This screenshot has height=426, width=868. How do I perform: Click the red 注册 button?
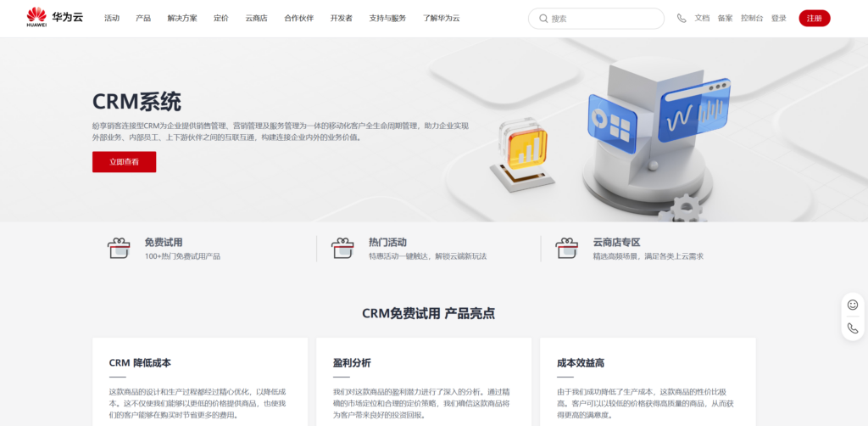tap(815, 19)
